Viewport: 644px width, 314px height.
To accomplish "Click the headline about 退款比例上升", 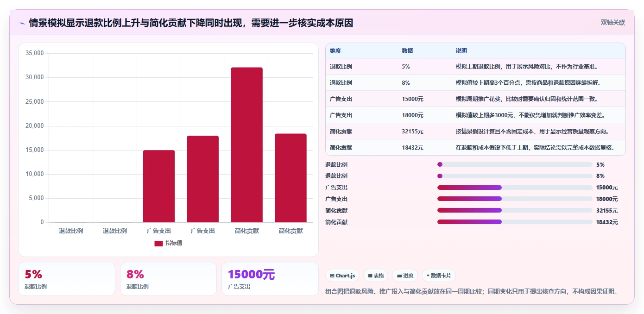I will [x=191, y=23].
